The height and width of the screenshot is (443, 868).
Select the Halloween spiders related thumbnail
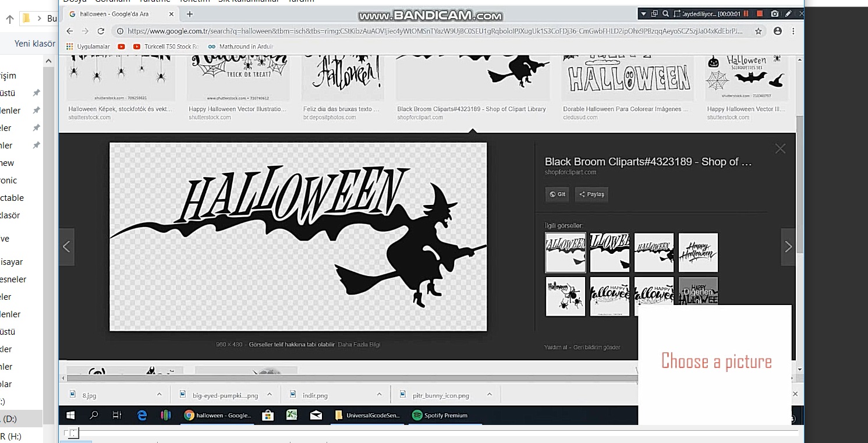point(565,296)
